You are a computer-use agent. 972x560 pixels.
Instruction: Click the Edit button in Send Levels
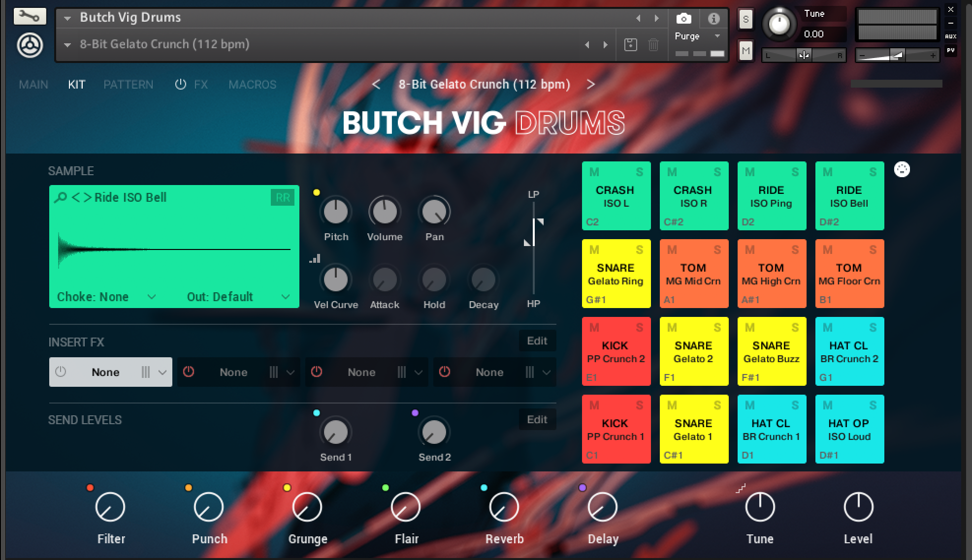537,420
